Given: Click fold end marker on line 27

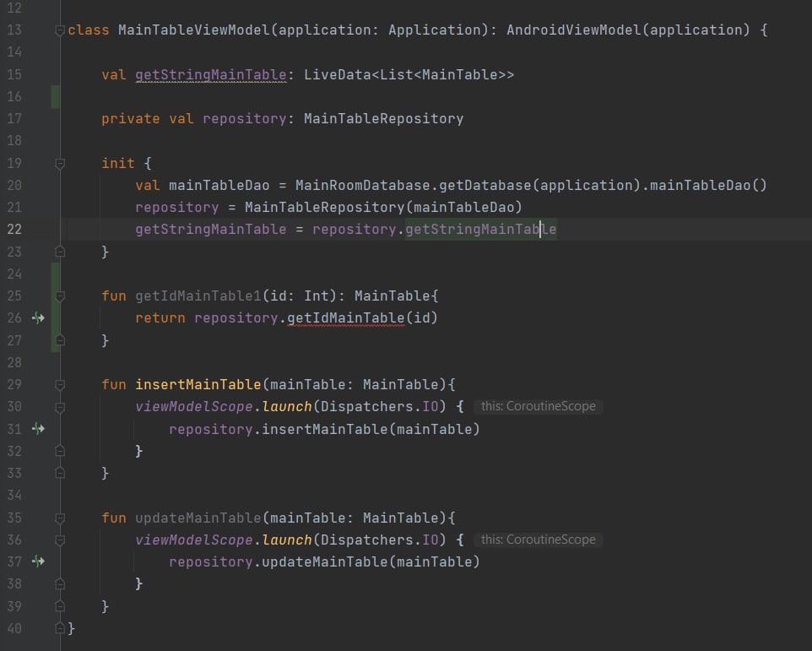Looking at the screenshot, I should click(60, 340).
